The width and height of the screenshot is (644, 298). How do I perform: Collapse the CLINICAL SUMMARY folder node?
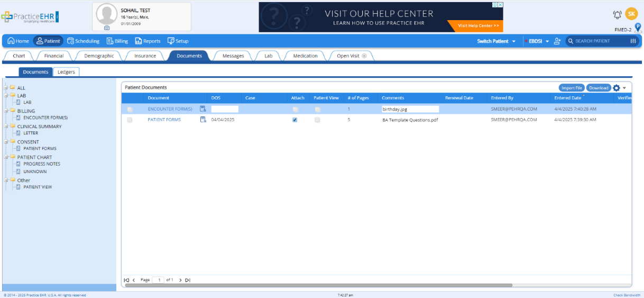[x=6, y=126]
